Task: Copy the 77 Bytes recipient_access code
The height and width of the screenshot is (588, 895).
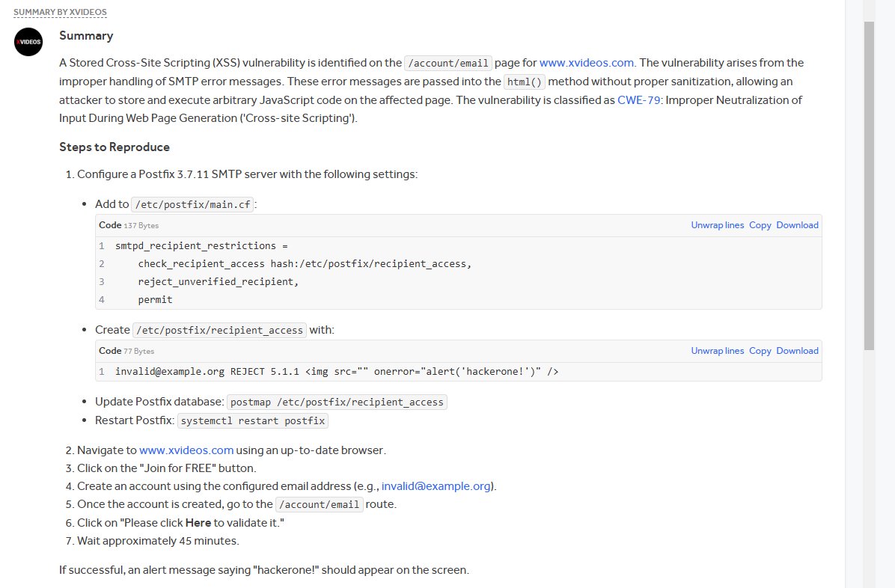Action: coord(760,351)
